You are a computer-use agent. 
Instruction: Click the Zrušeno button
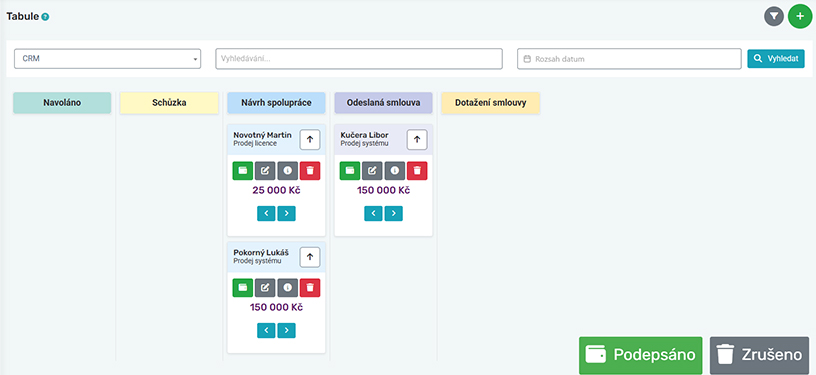pyautogui.click(x=759, y=355)
